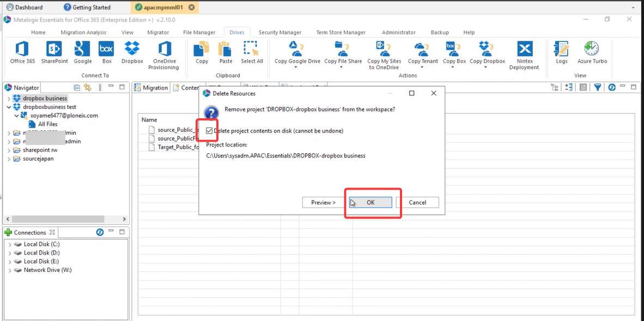Switch to Security Manager ribbon tab
This screenshot has height=321, width=644.
coord(280,33)
